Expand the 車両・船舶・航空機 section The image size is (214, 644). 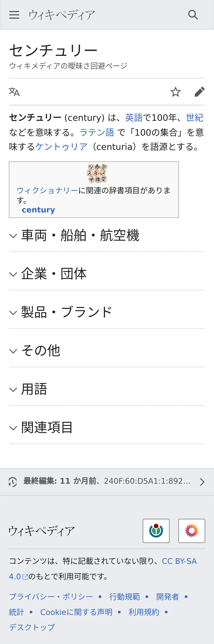click(x=80, y=236)
